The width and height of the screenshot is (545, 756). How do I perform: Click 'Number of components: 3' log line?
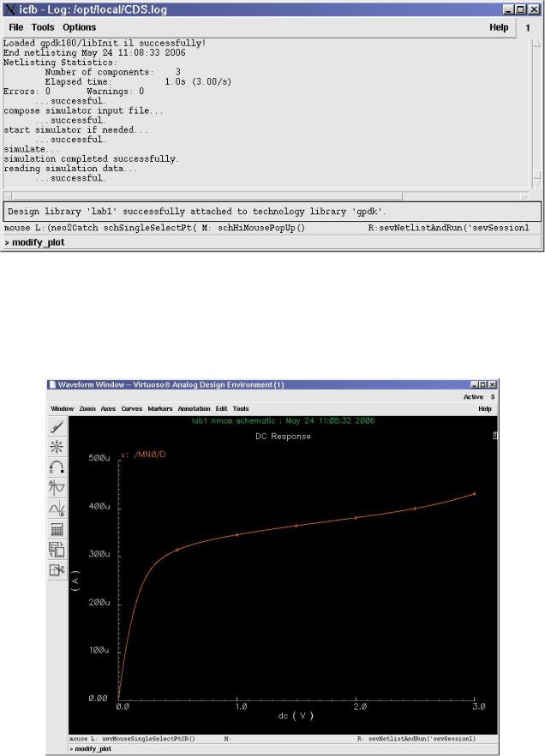point(113,72)
